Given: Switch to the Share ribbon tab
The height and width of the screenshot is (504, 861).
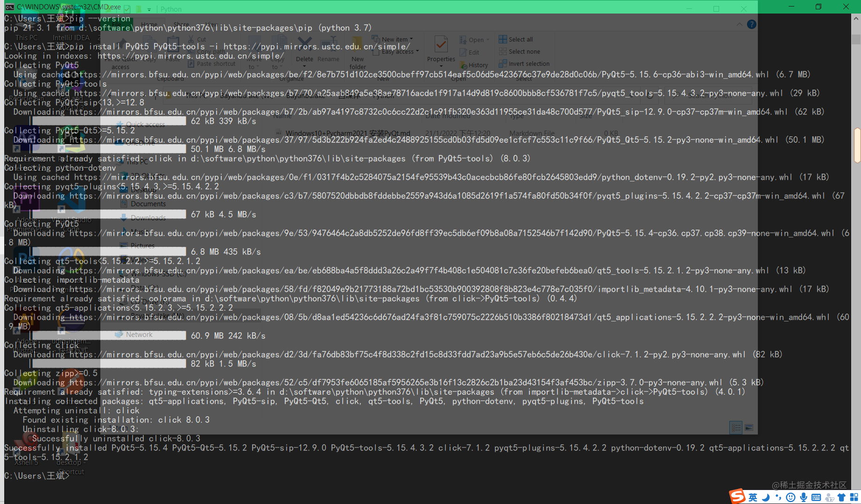Looking at the screenshot, I should point(181,24).
